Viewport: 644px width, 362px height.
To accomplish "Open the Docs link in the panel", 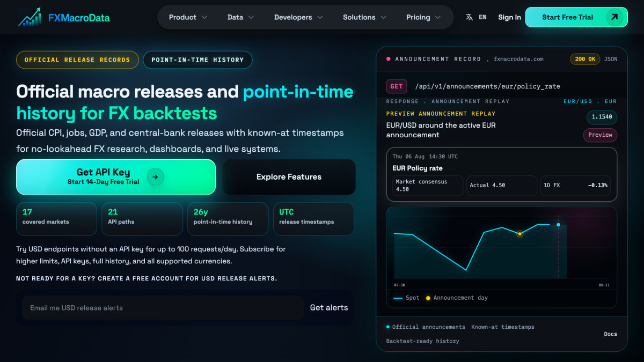I will click(x=611, y=334).
